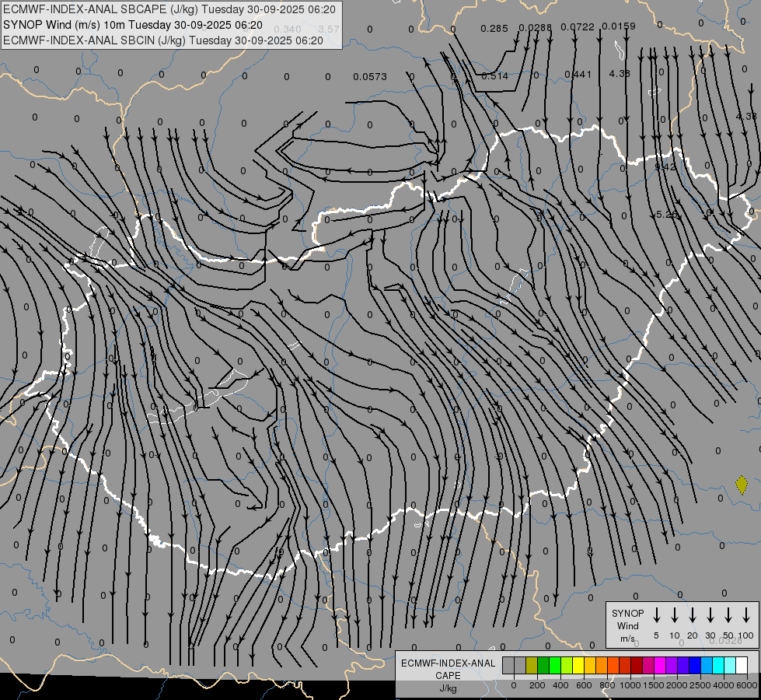Click the faded 3.57 value near the header
Viewport: 761px width, 700px height.
pyautogui.click(x=329, y=29)
